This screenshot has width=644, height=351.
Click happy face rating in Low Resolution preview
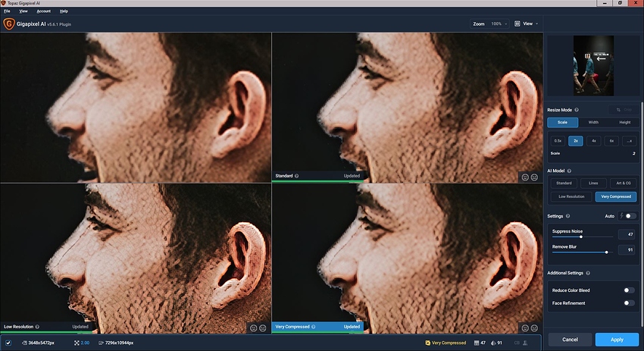[253, 328]
